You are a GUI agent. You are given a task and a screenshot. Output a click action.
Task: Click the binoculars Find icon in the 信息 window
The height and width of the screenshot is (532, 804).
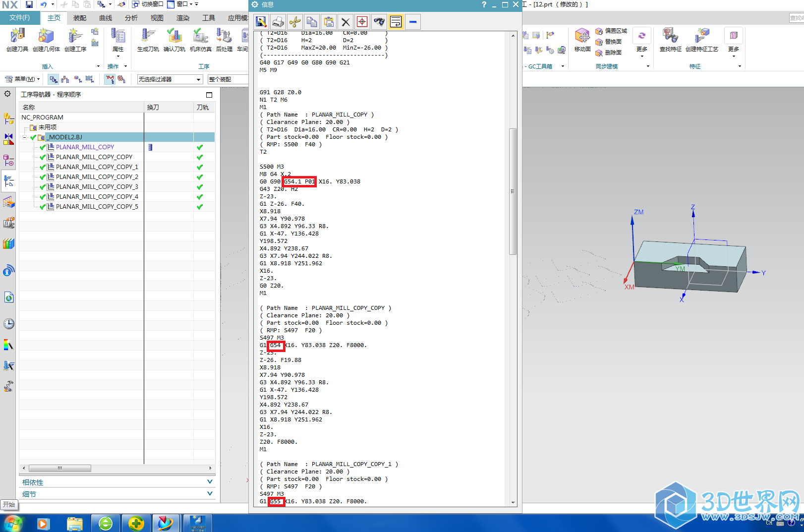click(379, 22)
